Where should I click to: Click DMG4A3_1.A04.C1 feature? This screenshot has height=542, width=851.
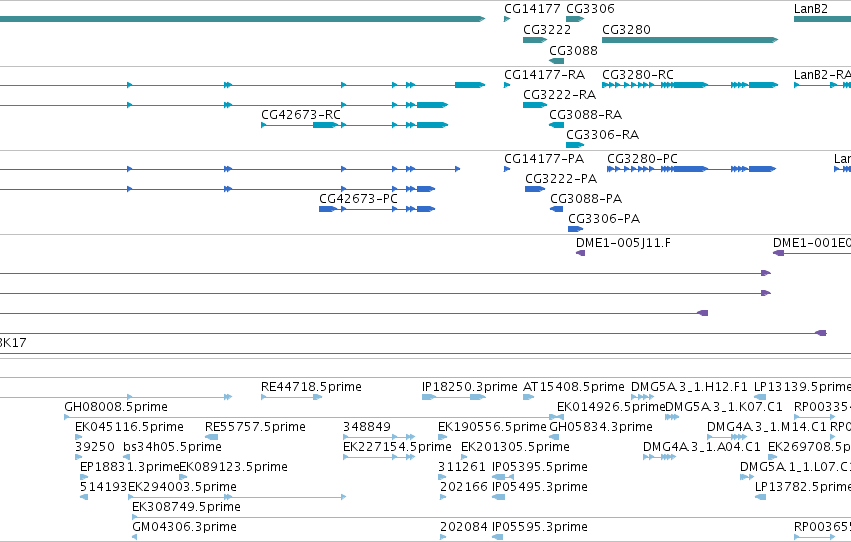(x=702, y=448)
